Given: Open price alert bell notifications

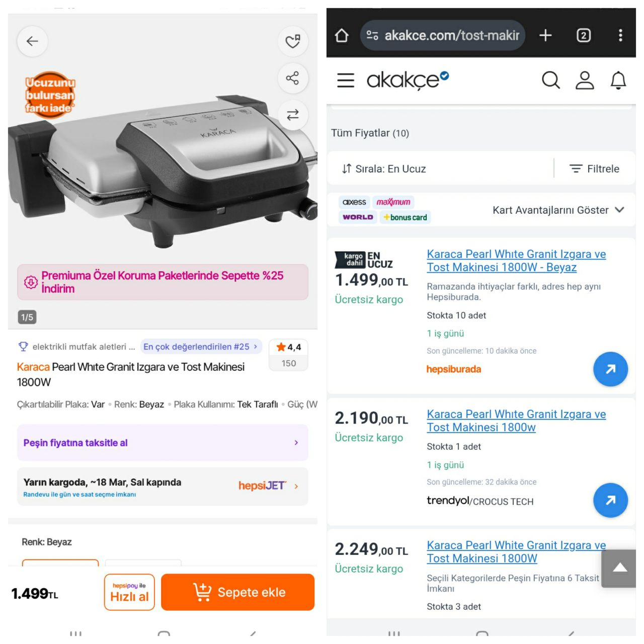Looking at the screenshot, I should (618, 80).
